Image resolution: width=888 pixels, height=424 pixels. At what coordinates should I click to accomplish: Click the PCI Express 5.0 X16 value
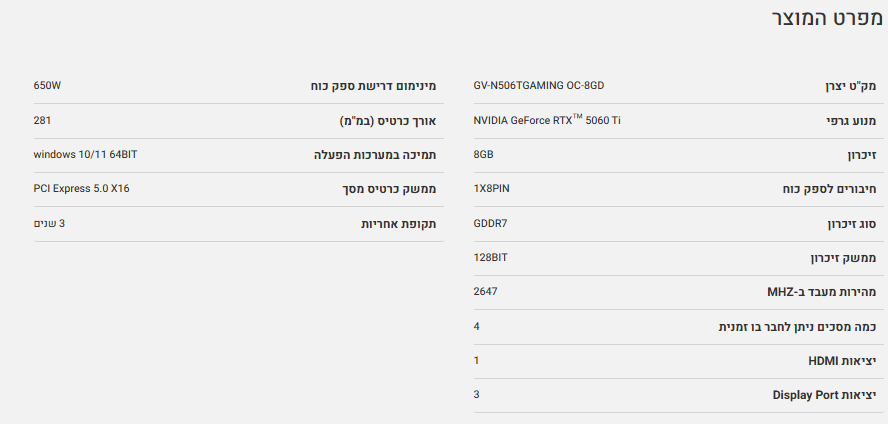coord(82,189)
